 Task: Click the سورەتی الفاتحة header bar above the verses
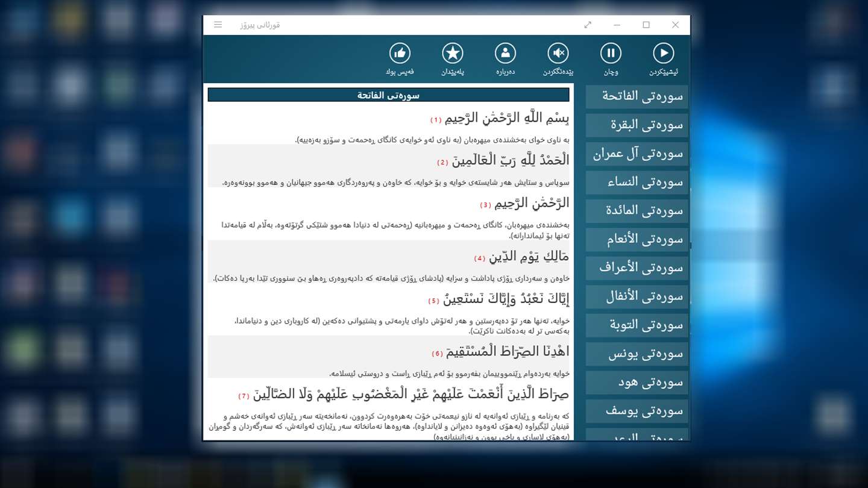[388, 95]
